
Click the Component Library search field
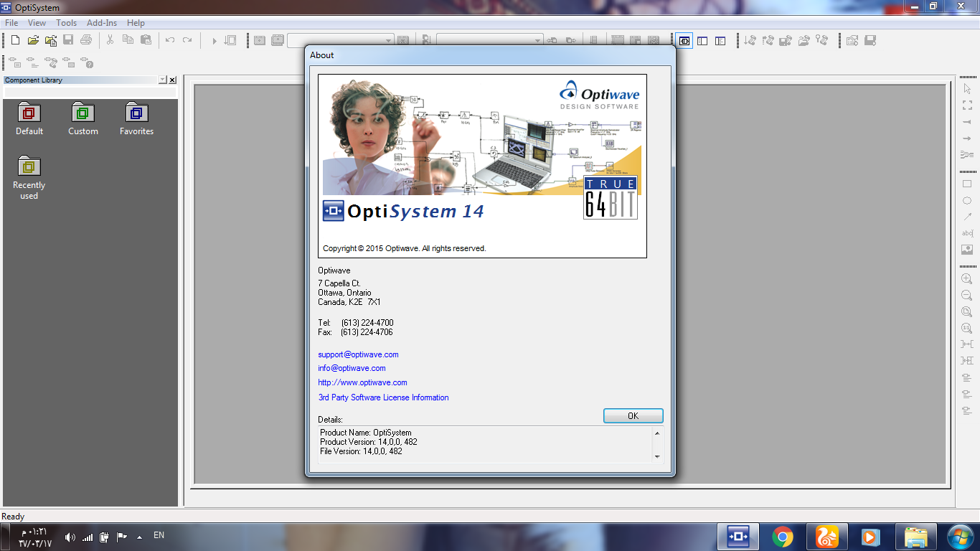click(90, 93)
